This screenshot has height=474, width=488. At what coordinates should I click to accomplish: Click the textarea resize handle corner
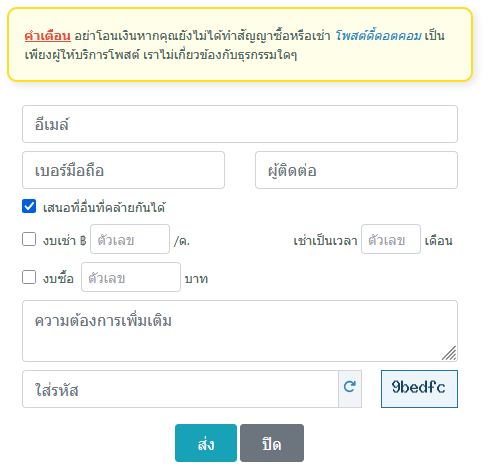[449, 353]
